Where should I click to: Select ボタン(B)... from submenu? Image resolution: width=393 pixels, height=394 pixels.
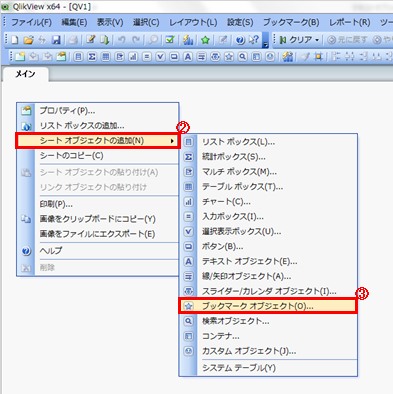268,246
